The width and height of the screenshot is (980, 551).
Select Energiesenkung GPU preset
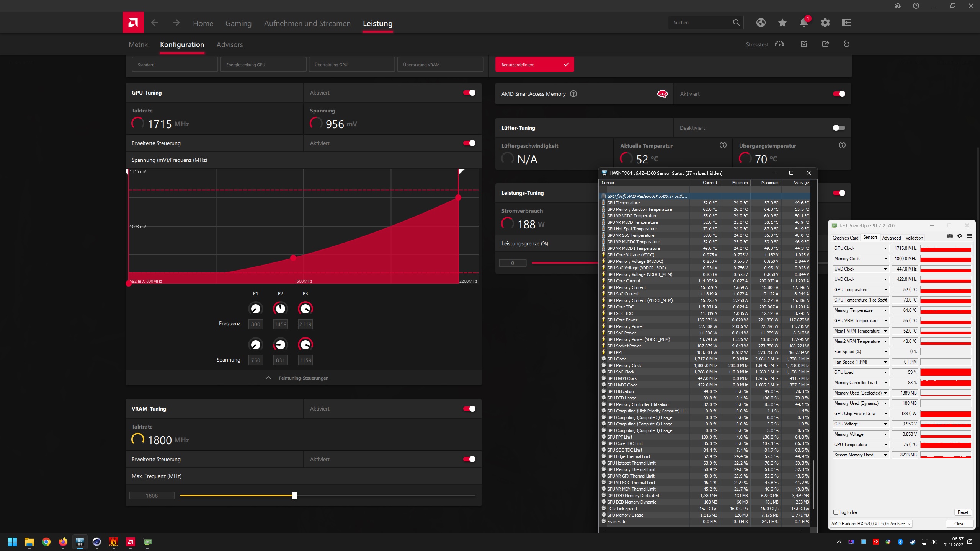(x=263, y=65)
